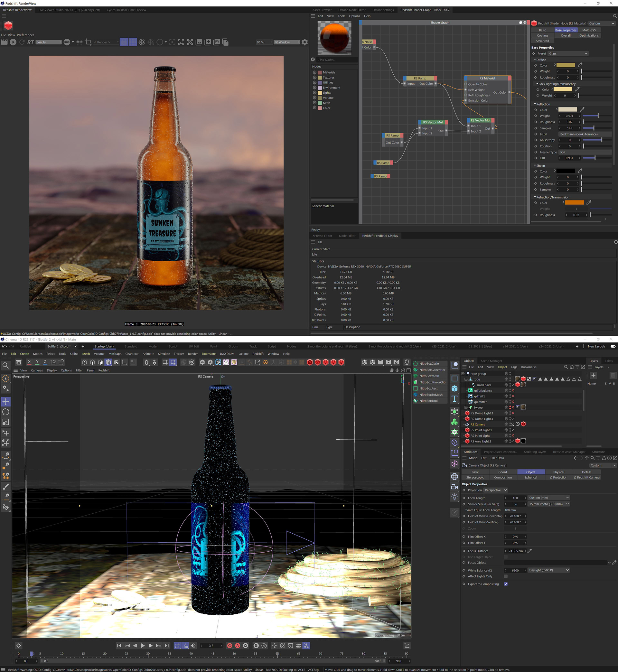Click the record active objects keyframe button

tap(230, 646)
